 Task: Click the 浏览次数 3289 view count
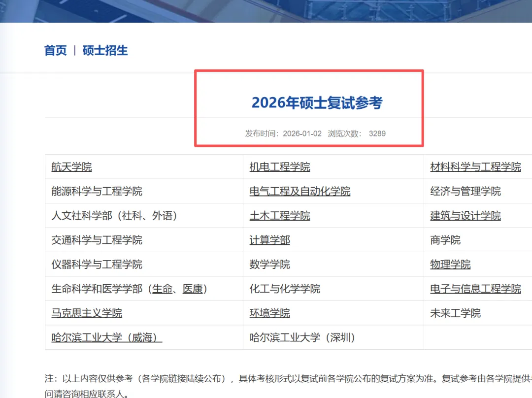pos(357,133)
